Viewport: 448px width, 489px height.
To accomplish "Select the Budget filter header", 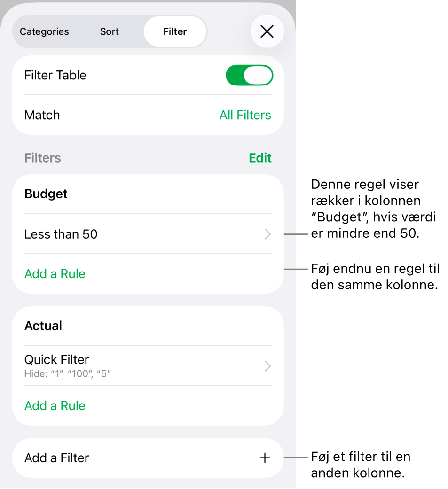I will tap(46, 194).
